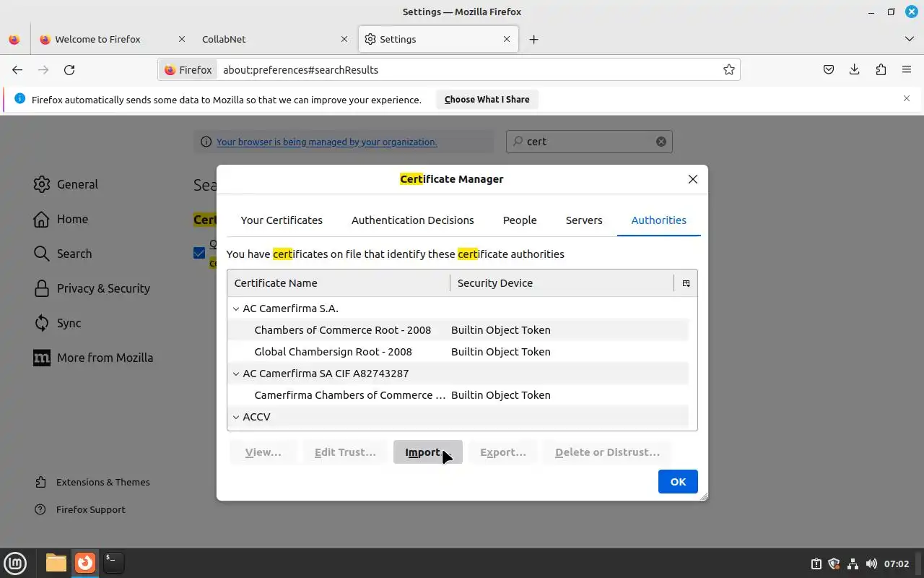Close the CollabNet tab
The width and height of the screenshot is (924, 578).
[344, 39]
